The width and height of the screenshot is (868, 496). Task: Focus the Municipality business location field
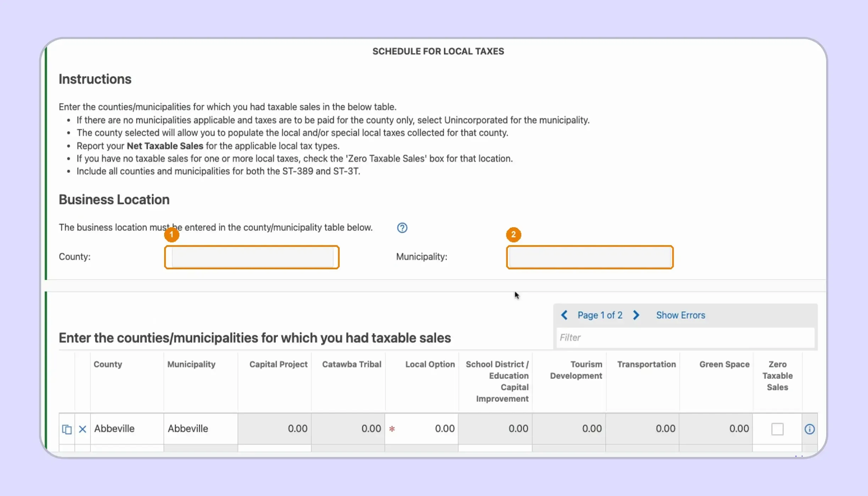pos(590,257)
